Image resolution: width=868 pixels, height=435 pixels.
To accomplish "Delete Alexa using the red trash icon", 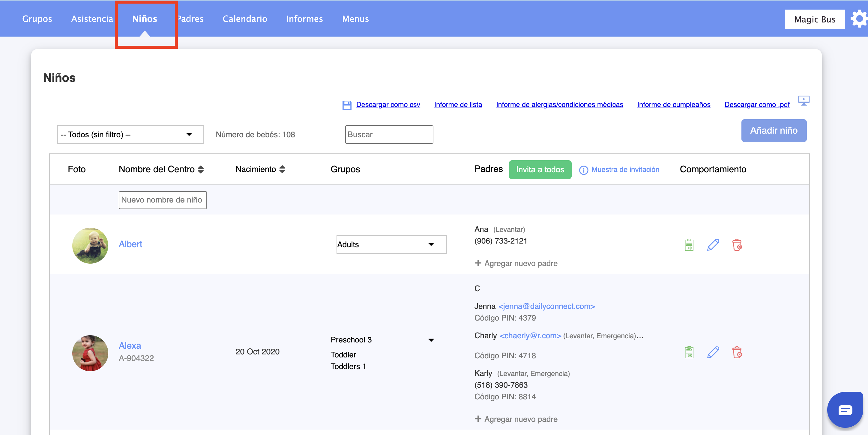I will (737, 353).
